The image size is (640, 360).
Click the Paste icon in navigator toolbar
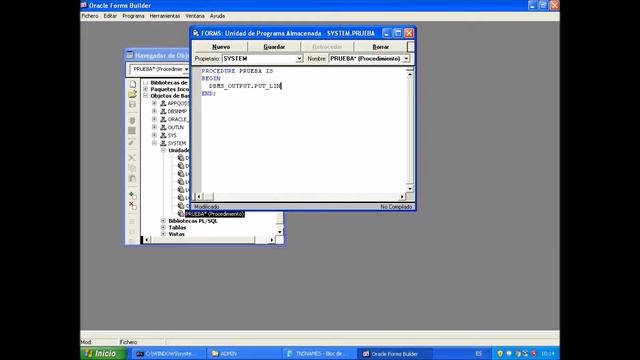pyautogui.click(x=132, y=179)
